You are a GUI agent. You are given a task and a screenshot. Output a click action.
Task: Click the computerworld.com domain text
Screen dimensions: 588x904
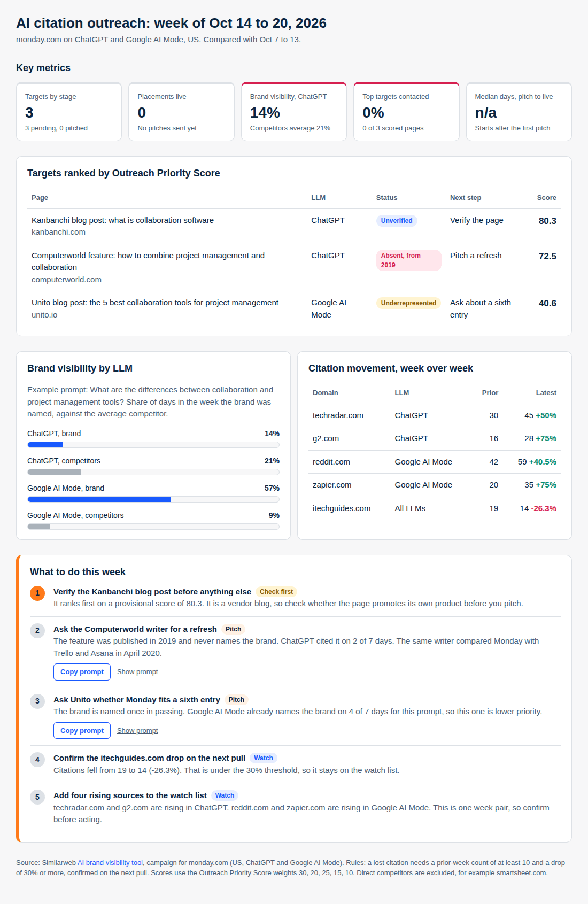66,280
